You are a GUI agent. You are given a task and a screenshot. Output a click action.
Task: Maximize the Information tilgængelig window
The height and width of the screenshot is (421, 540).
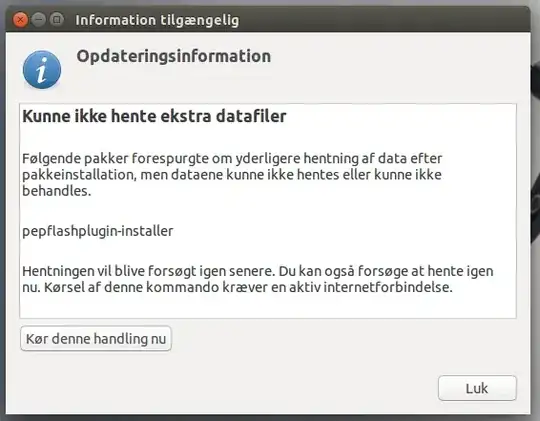point(57,20)
